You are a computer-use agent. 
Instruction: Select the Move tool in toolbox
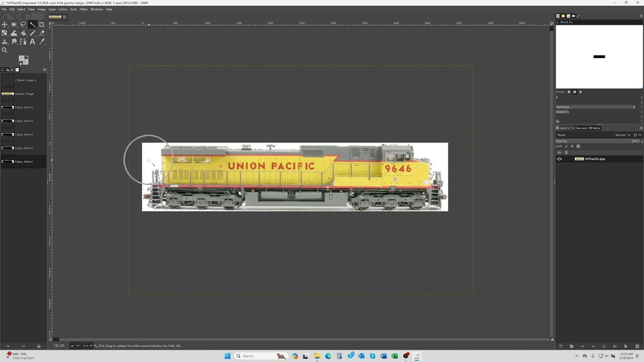coord(5,25)
